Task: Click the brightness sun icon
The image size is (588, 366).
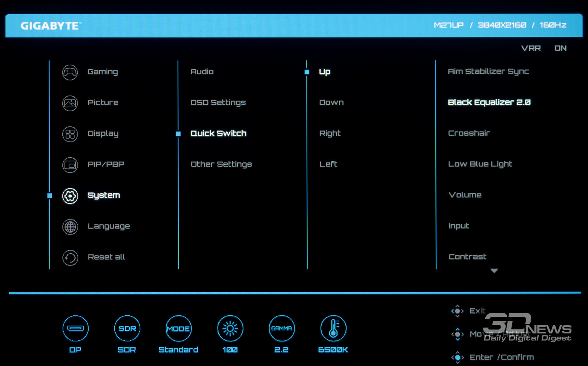Action: pyautogui.click(x=230, y=328)
